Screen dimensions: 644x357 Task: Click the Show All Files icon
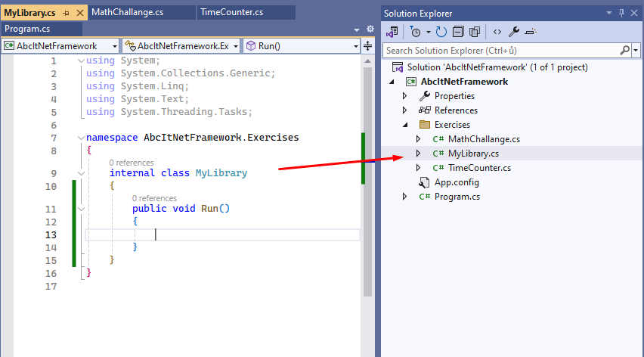[475, 32]
